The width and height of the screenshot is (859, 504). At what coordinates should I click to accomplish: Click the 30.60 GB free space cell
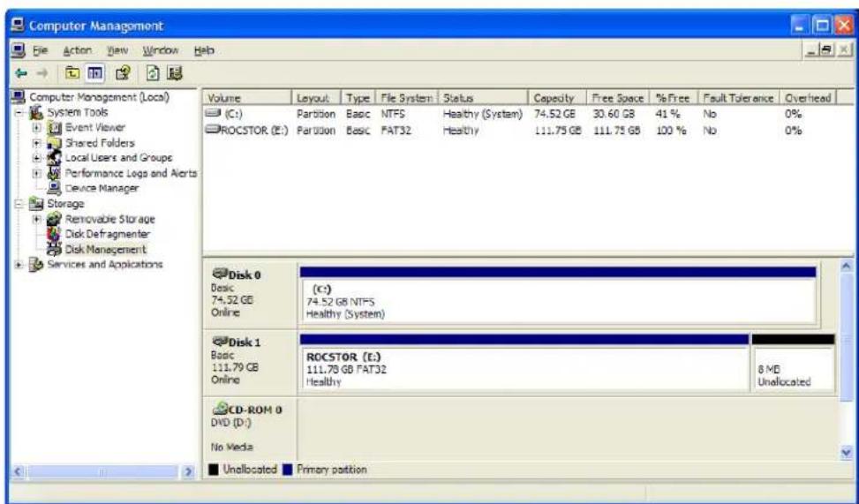pos(614,114)
